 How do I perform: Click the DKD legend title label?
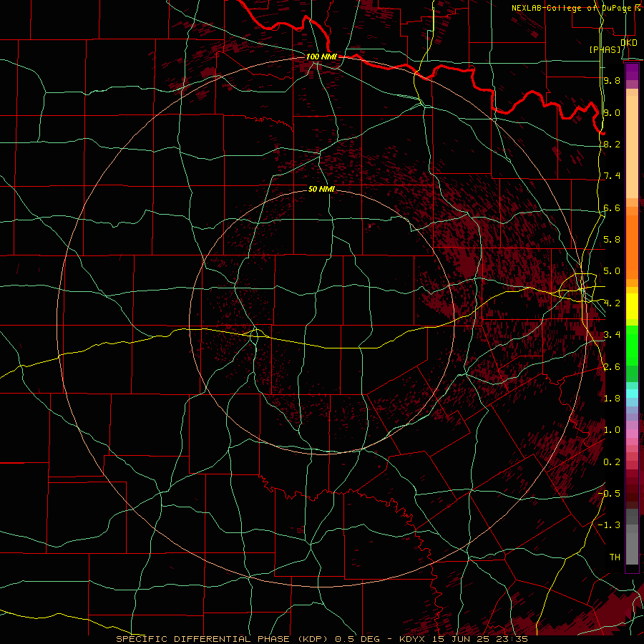[629, 43]
